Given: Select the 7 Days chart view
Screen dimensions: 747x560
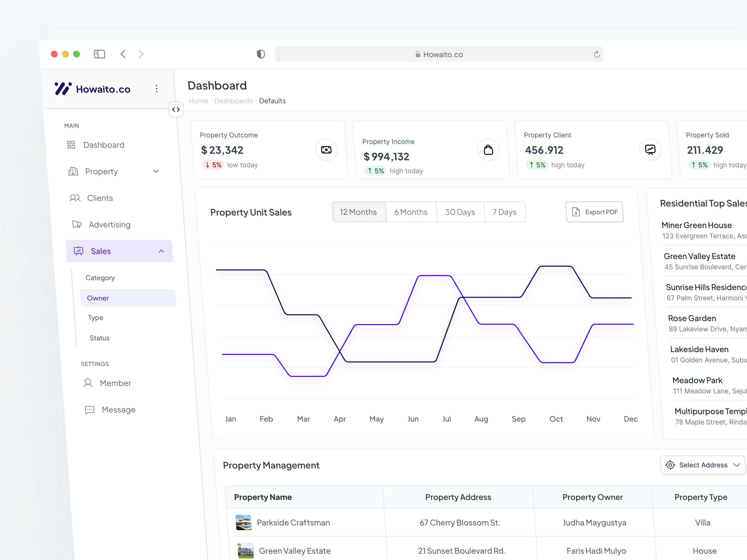Looking at the screenshot, I should 504,212.
